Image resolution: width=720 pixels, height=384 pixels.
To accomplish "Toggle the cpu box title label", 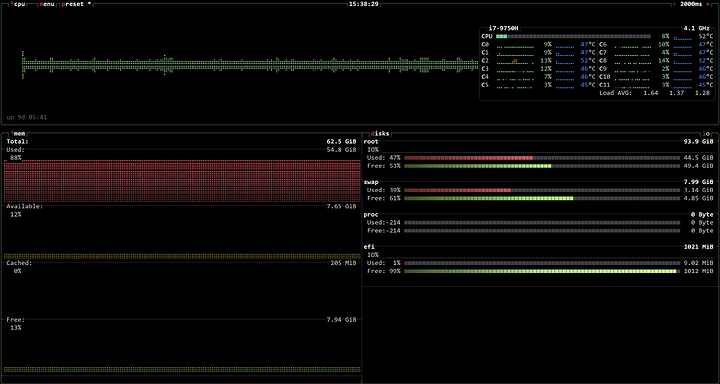I will [17, 4].
